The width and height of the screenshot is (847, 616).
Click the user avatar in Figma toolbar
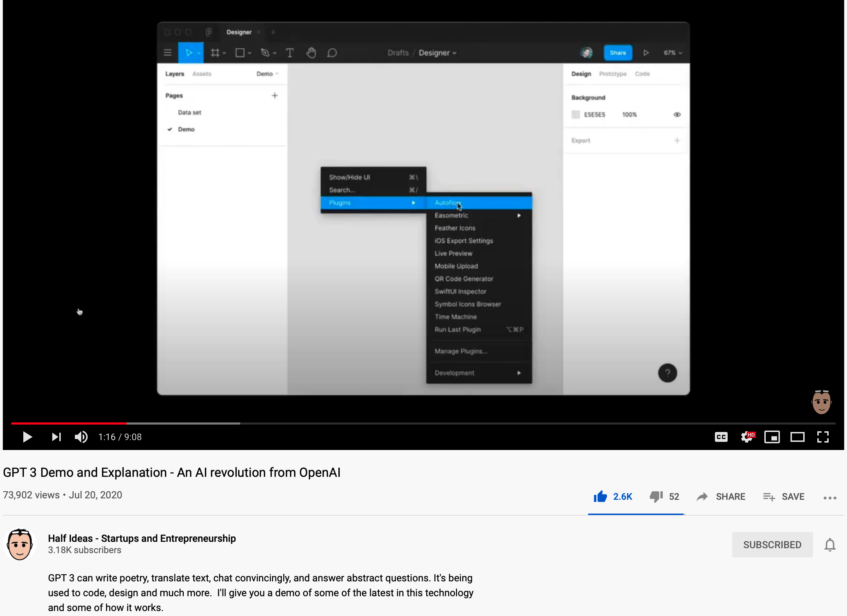[x=587, y=53]
